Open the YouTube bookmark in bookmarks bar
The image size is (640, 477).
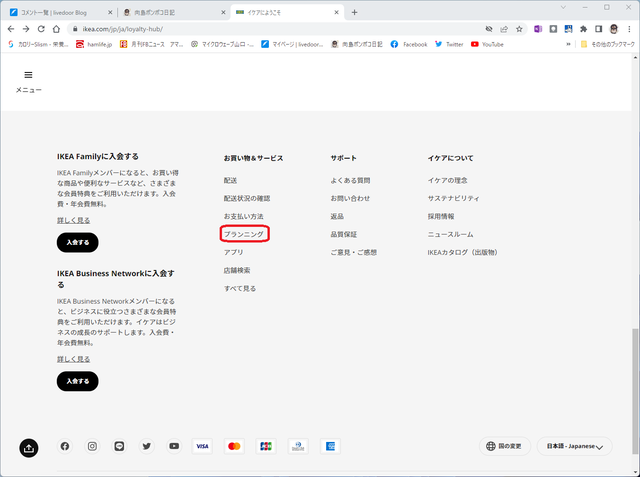(487, 44)
